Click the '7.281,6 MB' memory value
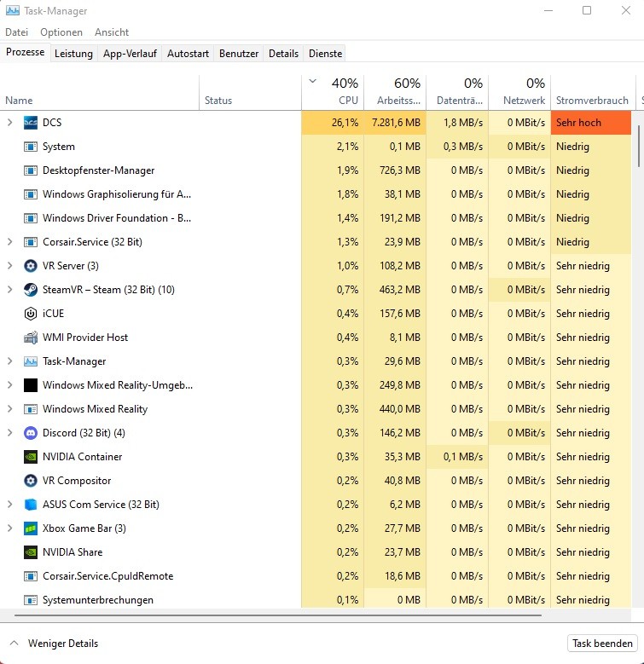The width and height of the screenshot is (644, 664). coord(396,123)
